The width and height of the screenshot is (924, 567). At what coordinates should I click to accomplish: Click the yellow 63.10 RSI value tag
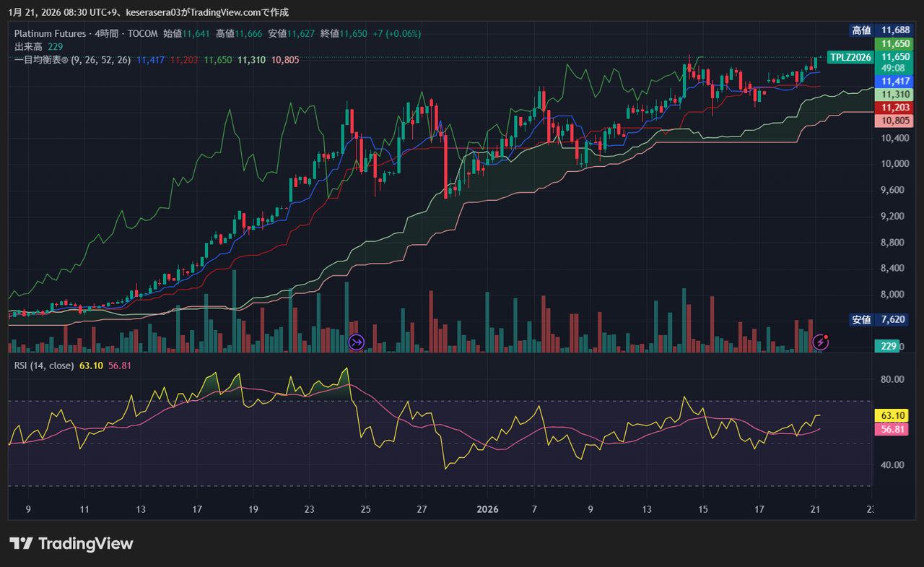click(x=895, y=415)
